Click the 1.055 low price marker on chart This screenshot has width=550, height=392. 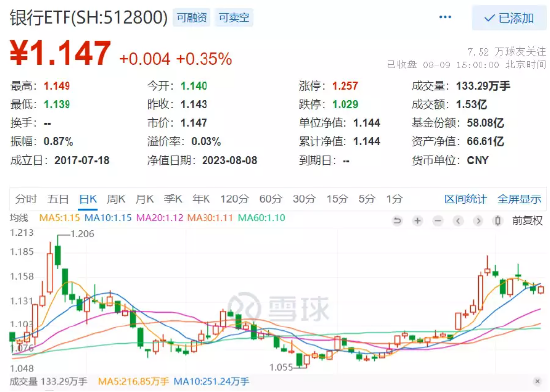pyautogui.click(x=281, y=367)
